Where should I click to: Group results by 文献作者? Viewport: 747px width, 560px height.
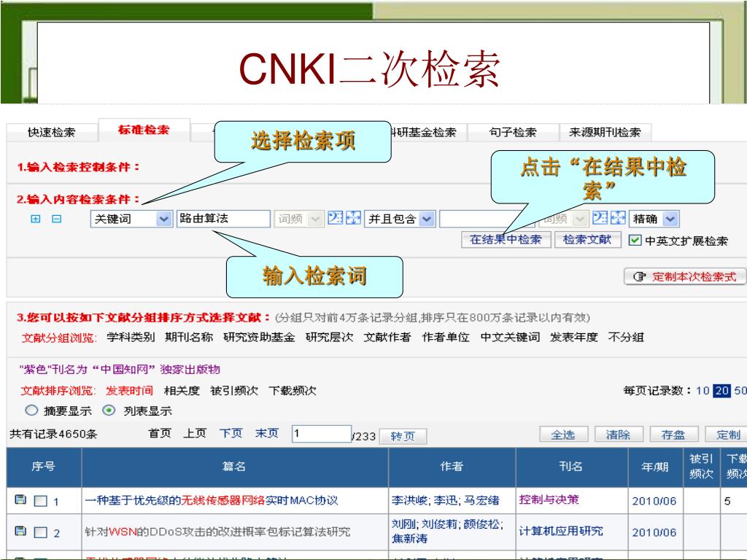point(387,337)
